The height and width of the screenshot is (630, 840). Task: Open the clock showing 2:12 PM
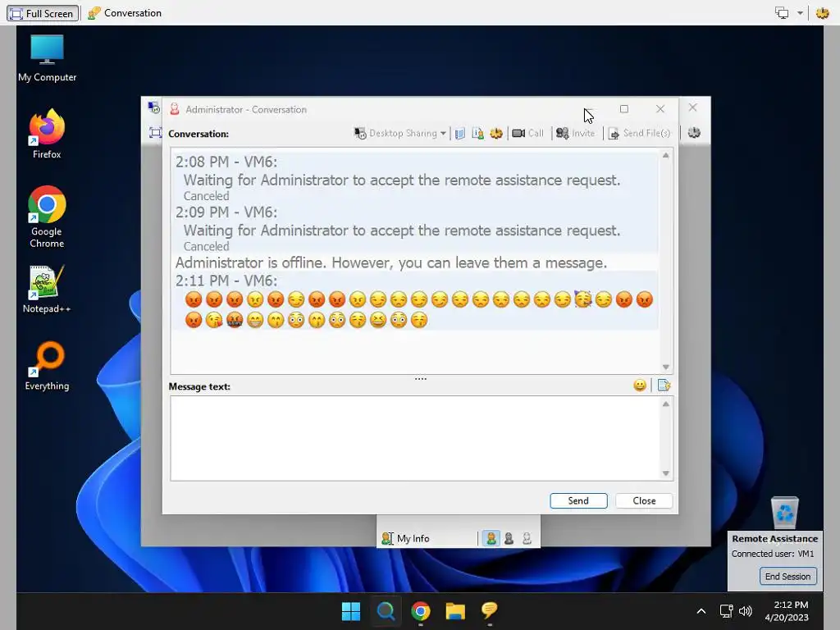point(787,610)
